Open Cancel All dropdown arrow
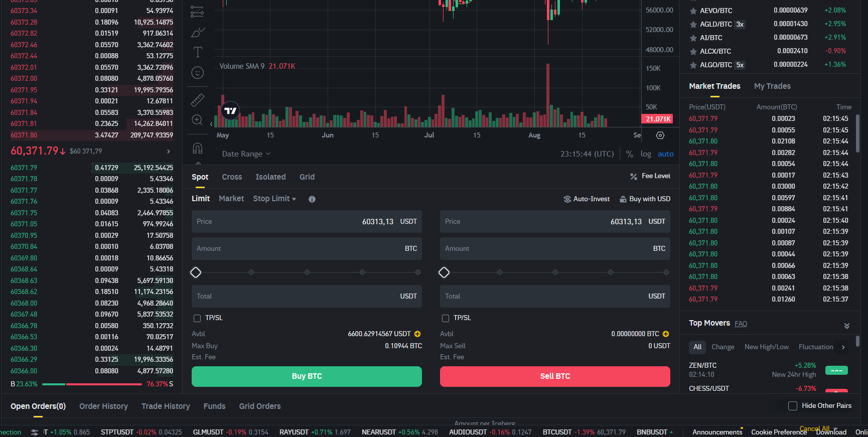This screenshot has width=868, height=437. pyautogui.click(x=835, y=429)
